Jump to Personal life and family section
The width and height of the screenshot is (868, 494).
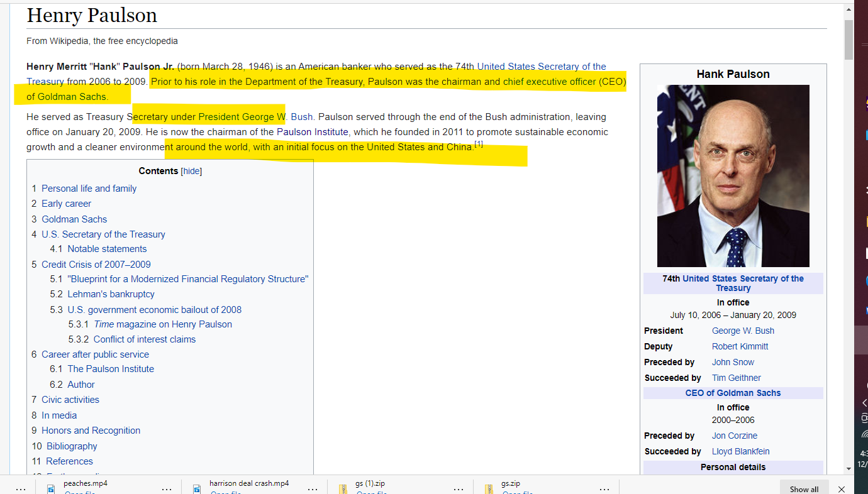[x=89, y=189]
